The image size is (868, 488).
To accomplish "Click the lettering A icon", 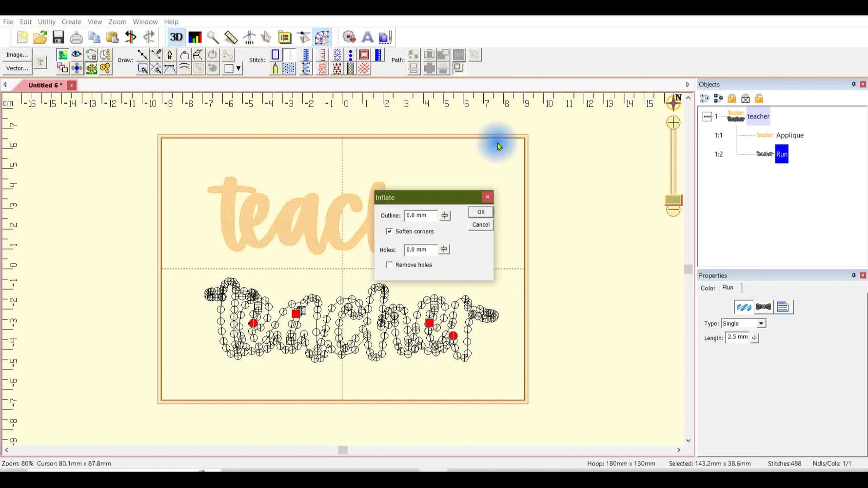I will [367, 37].
